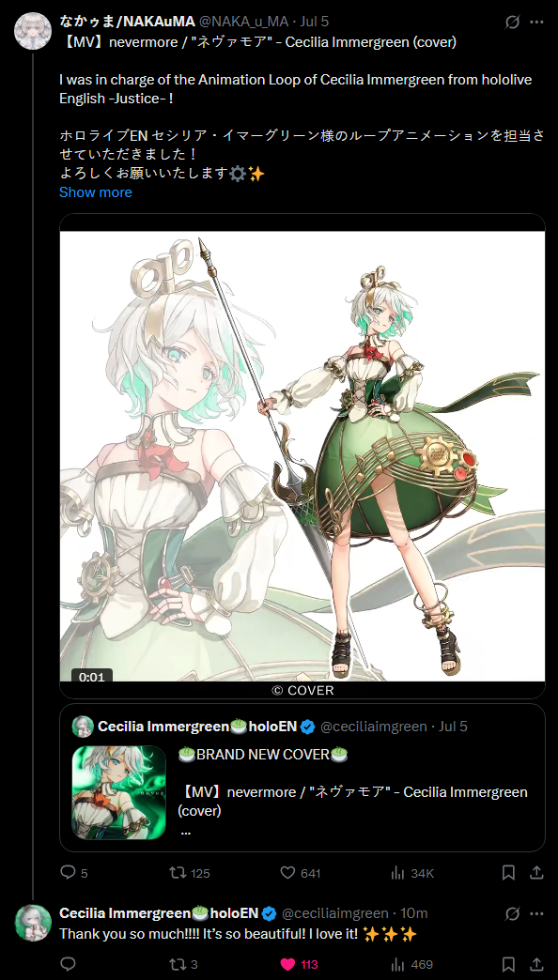Expand post text with Show more

(95, 192)
